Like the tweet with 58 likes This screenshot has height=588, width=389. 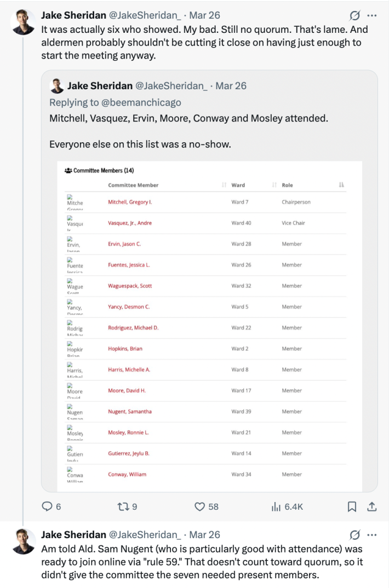coord(201,507)
